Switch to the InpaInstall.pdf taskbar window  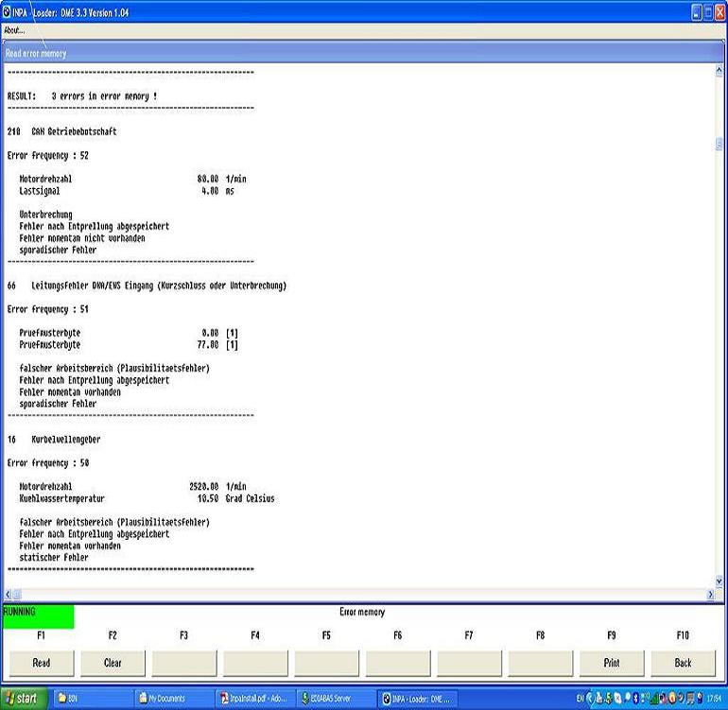pos(255,699)
